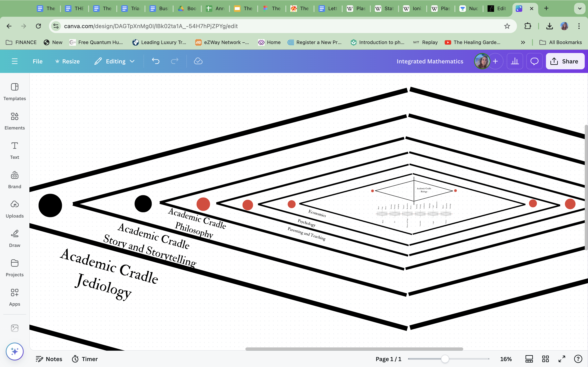The height and width of the screenshot is (367, 588).
Task: Toggle the page thumbnails view
Action: tap(529, 359)
